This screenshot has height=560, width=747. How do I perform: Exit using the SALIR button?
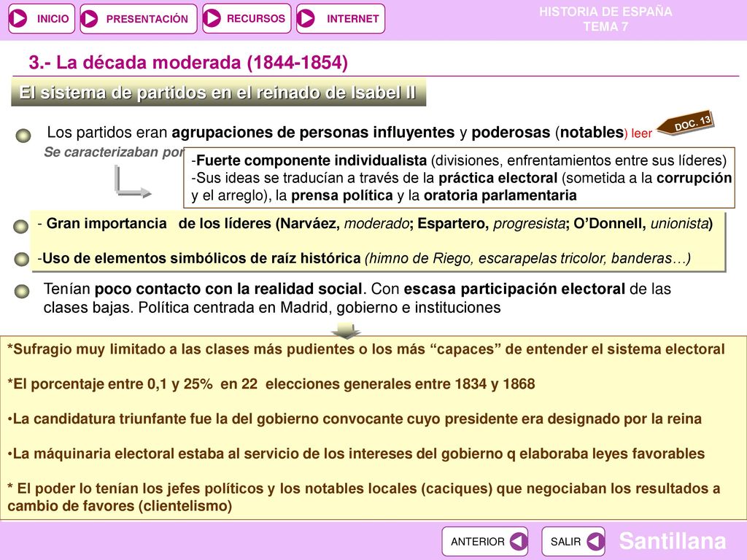pos(573,542)
